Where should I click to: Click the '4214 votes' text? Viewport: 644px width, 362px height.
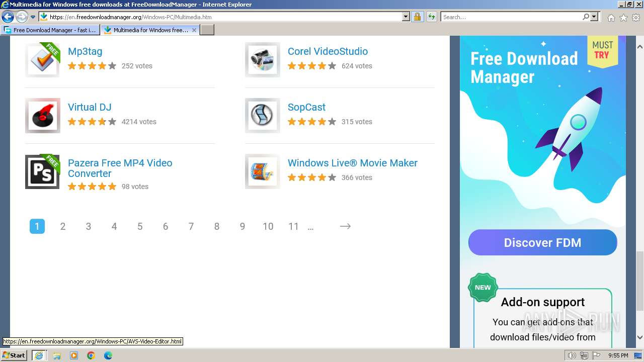coord(139,122)
